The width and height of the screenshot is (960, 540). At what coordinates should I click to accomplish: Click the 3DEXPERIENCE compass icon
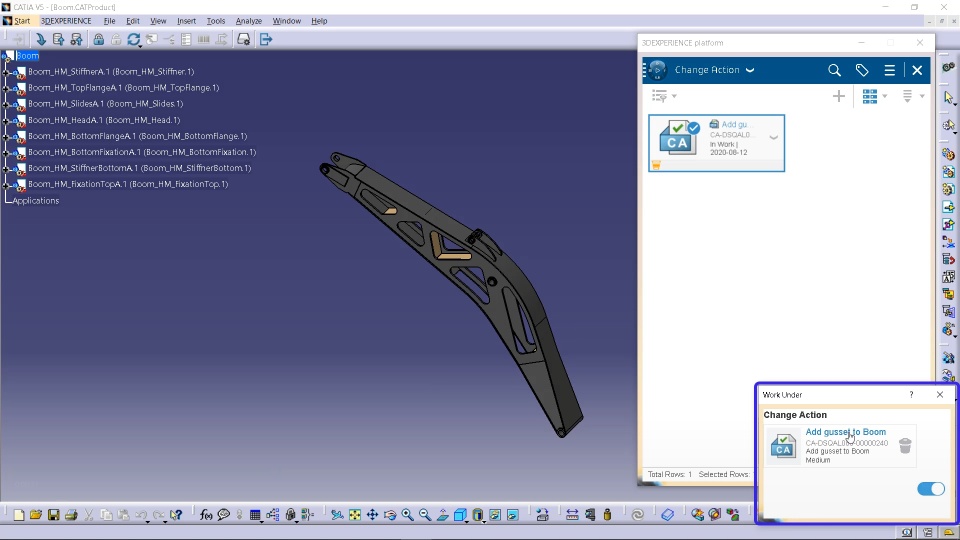657,70
